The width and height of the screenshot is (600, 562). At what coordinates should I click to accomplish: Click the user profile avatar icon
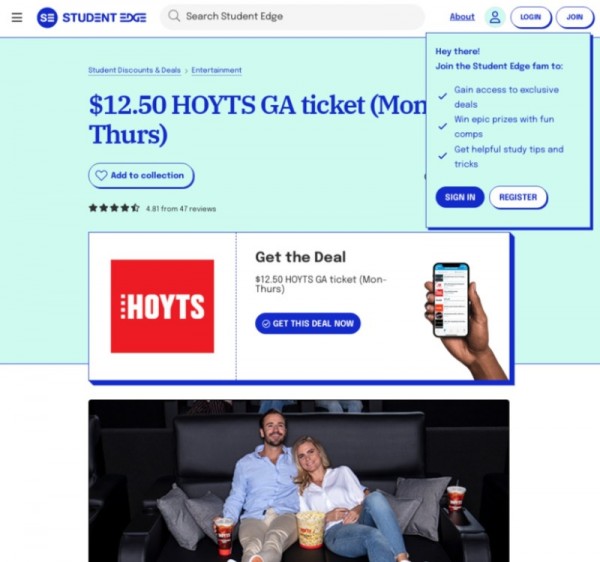[x=495, y=17]
